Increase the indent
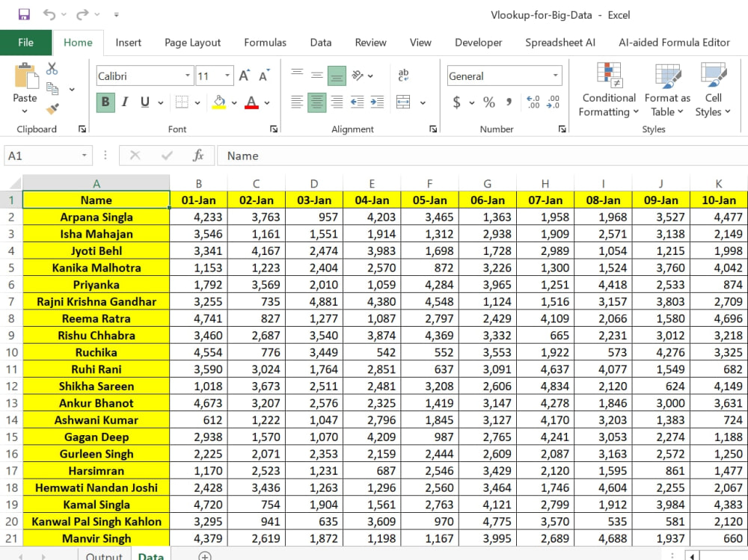The image size is (748, 560). pos(377,102)
